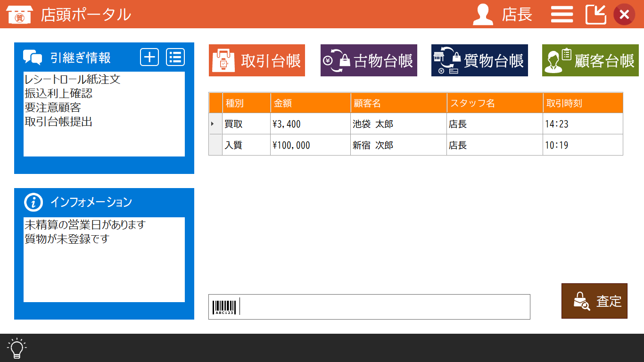
Task: Click the インフォメーション panel title
Action: pyautogui.click(x=91, y=202)
